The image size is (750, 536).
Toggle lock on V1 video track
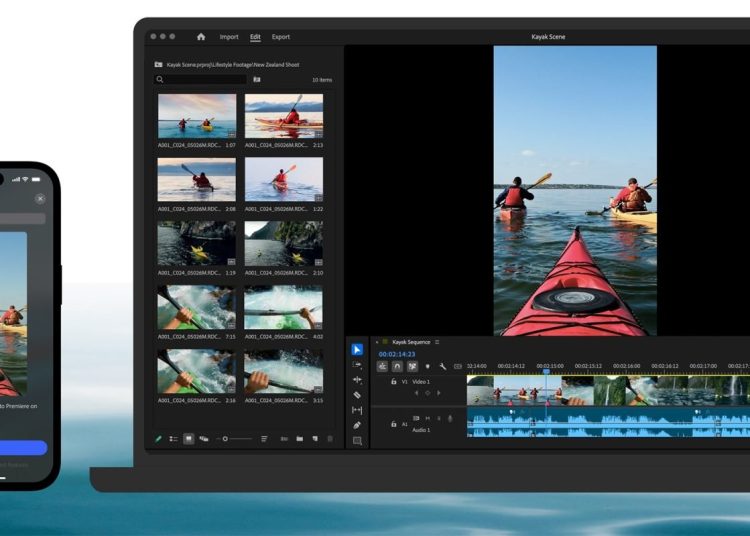[x=394, y=382]
